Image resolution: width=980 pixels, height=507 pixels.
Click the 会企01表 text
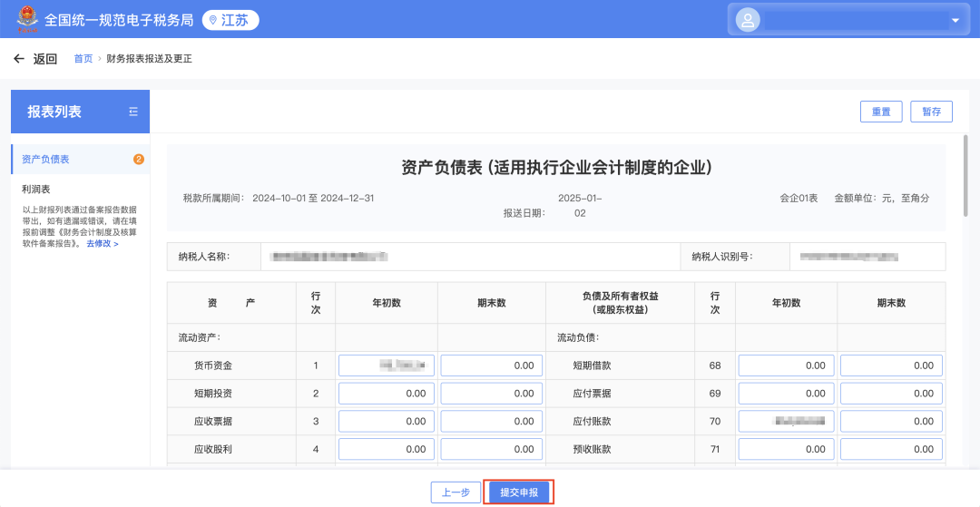pyautogui.click(x=799, y=199)
